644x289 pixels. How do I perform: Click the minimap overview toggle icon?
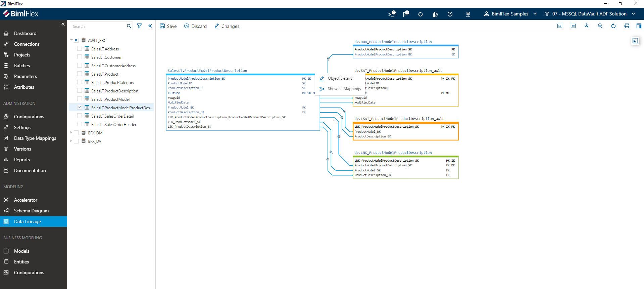point(635,41)
